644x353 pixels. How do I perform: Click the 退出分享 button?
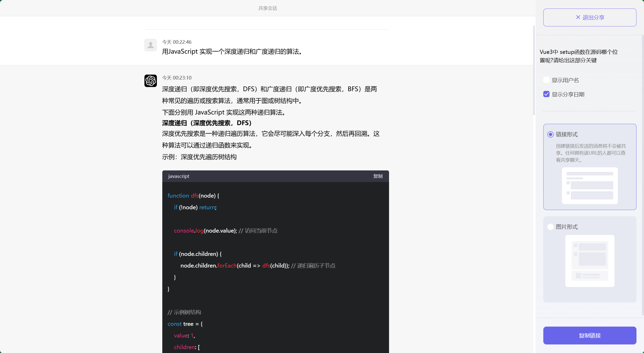click(590, 17)
